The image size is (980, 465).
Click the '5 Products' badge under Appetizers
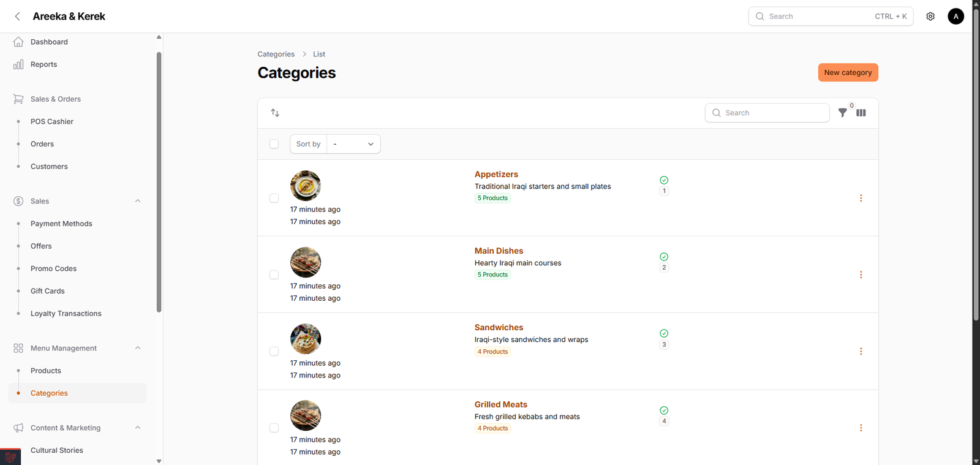(x=492, y=198)
